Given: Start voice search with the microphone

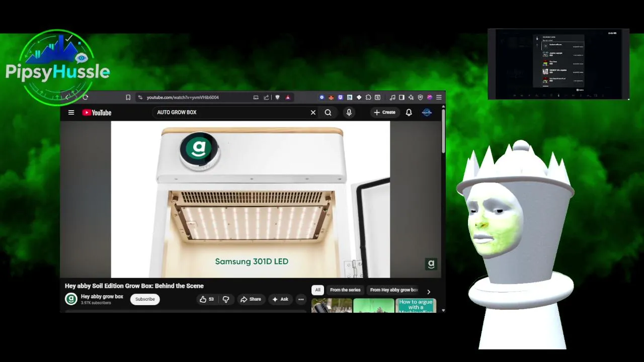Looking at the screenshot, I should click(x=349, y=113).
